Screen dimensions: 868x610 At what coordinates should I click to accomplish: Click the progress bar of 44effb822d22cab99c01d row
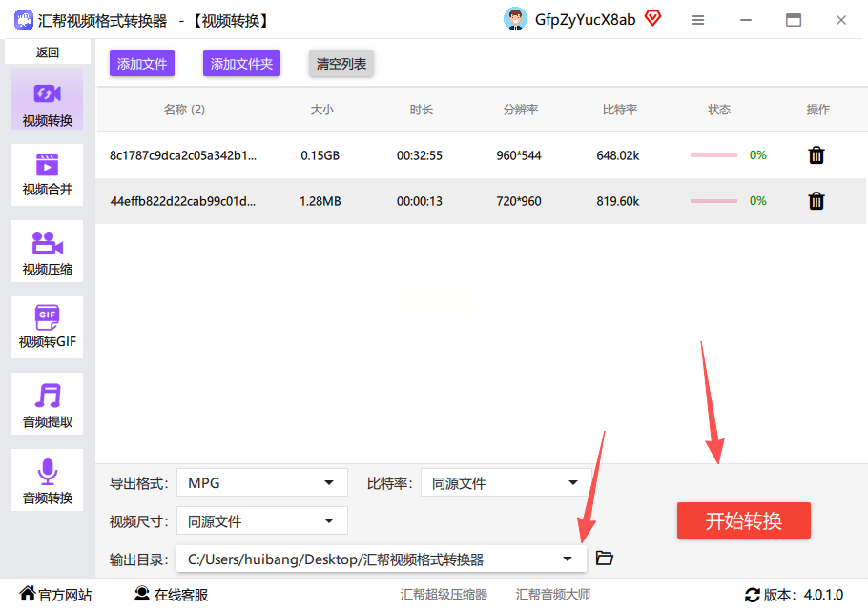[x=713, y=201]
